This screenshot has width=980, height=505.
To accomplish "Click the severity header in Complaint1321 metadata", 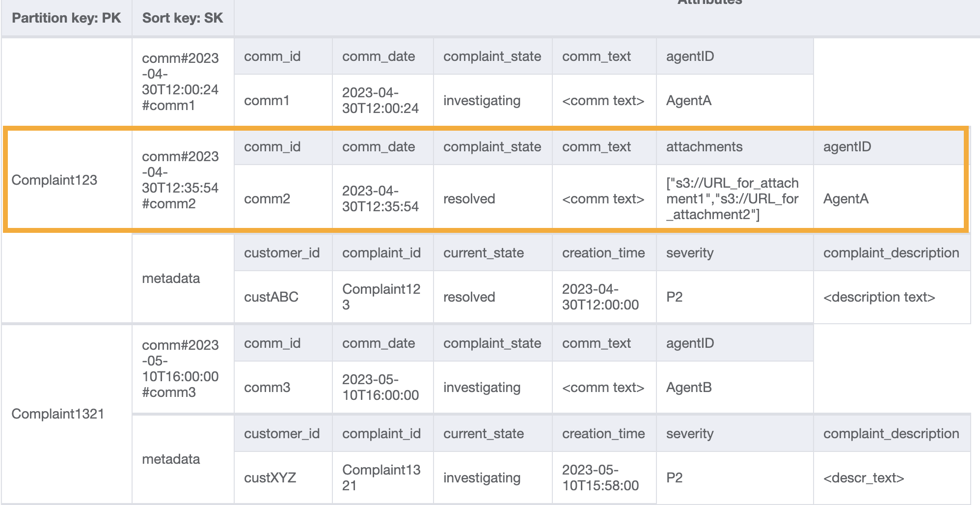I will click(689, 434).
